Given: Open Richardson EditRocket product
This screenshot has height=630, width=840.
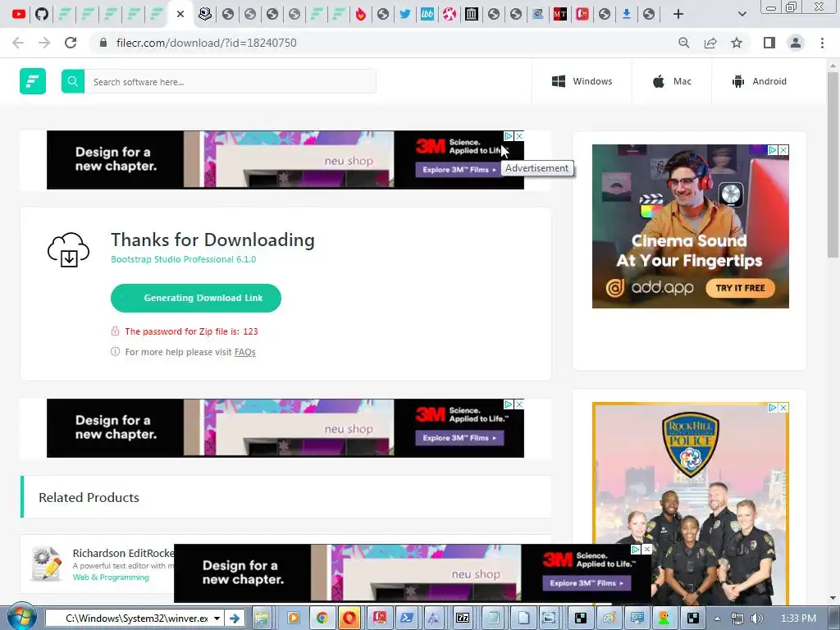Looking at the screenshot, I should coord(123,553).
